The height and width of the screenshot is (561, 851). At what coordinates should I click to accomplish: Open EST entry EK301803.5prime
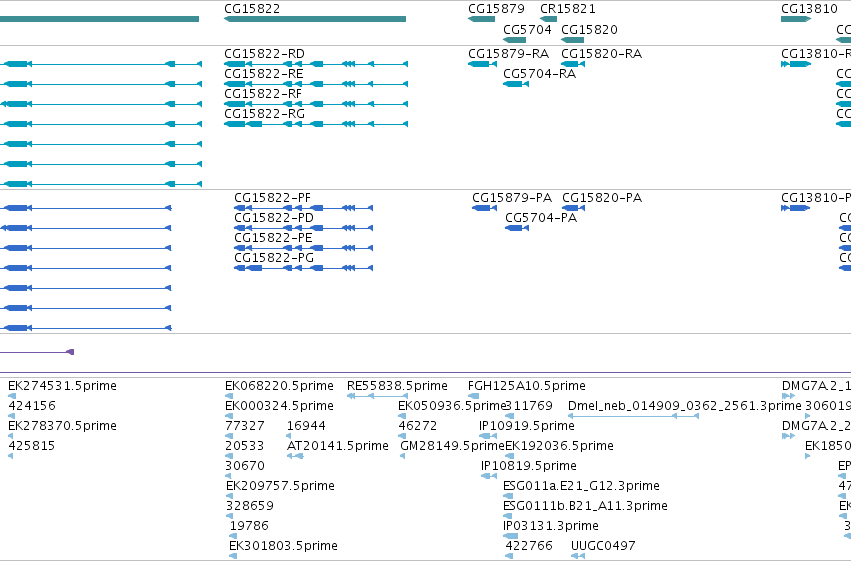pos(283,546)
